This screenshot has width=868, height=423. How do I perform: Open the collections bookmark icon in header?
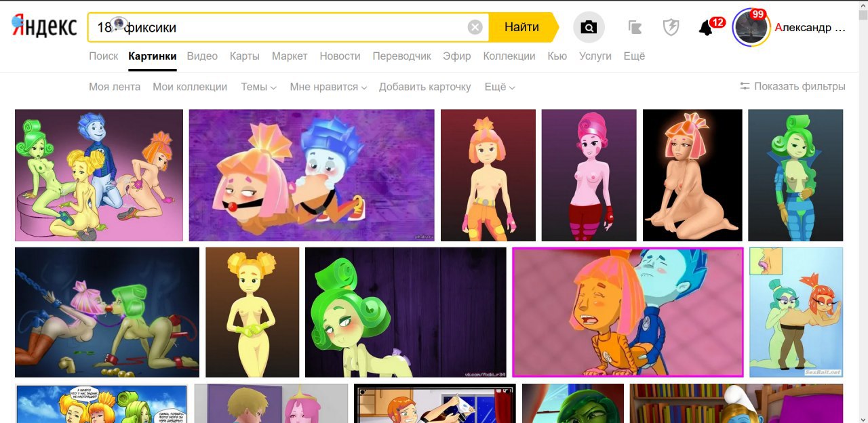pyautogui.click(x=635, y=27)
